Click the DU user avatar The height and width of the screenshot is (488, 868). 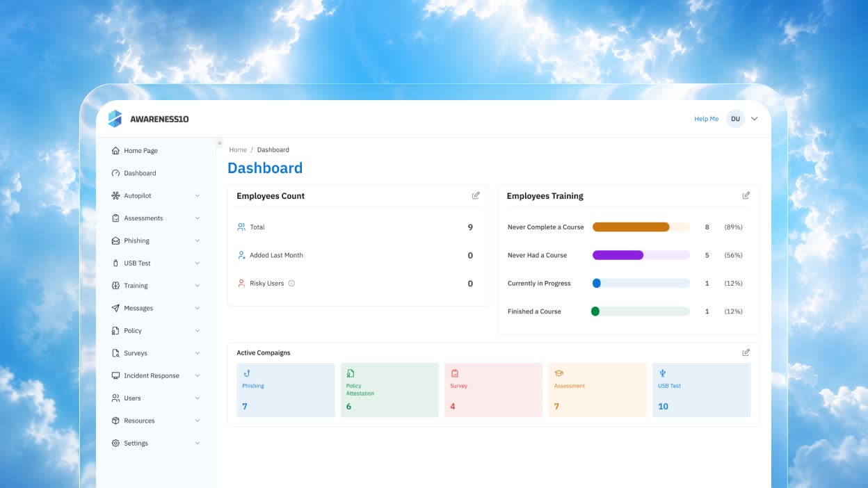pyautogui.click(x=735, y=119)
